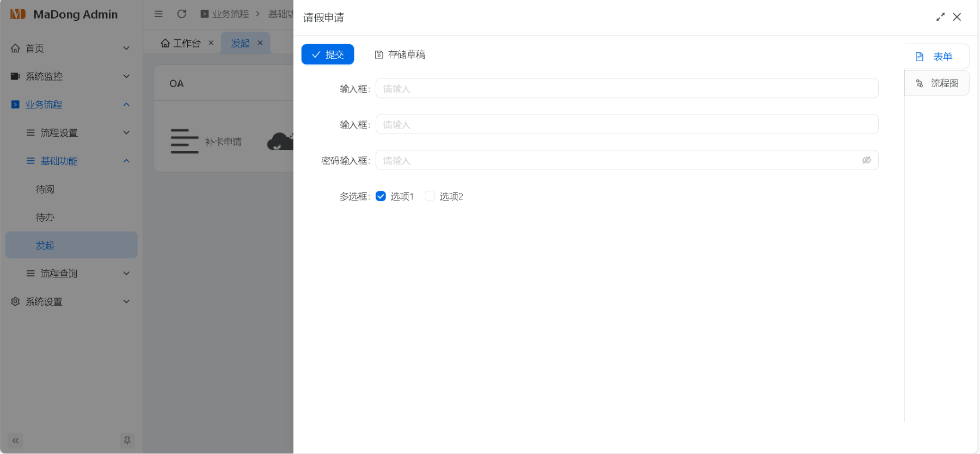The height and width of the screenshot is (454, 980).
Task: Check the 选项2 checkbox
Action: (x=430, y=196)
